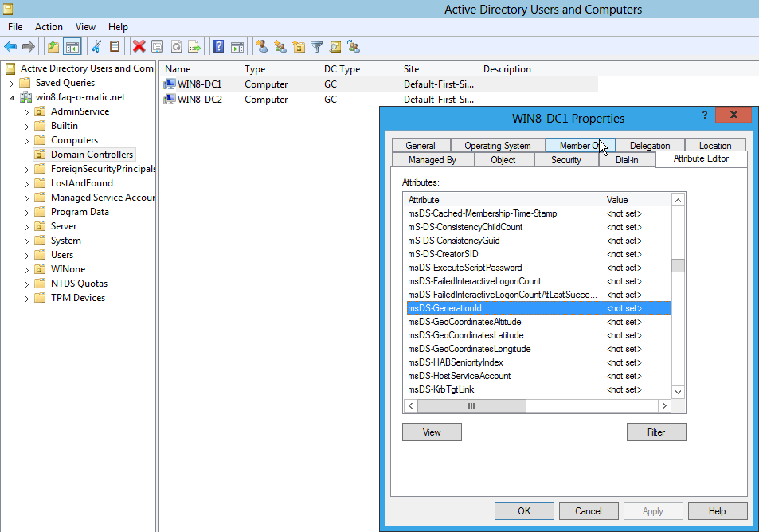The image size is (759, 532).
Task: Click the Create new organizational unit icon
Action: point(299,46)
